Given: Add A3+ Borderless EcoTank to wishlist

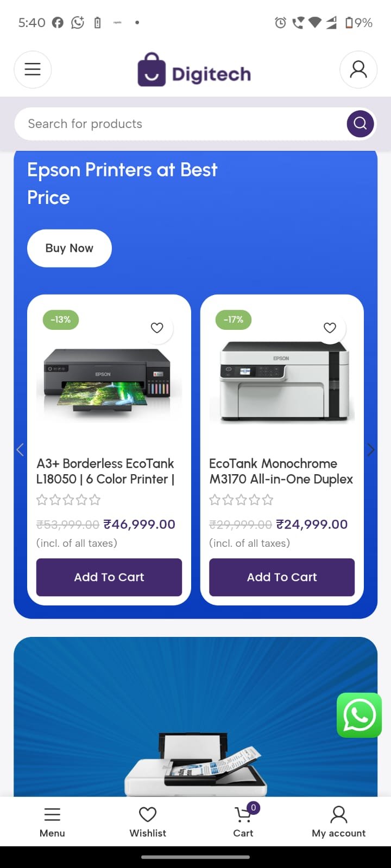Looking at the screenshot, I should point(157,328).
